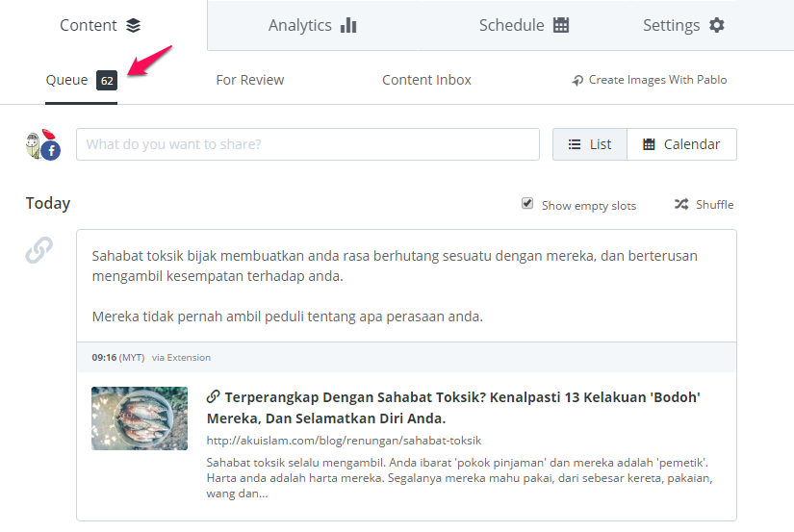Image resolution: width=794 pixels, height=532 pixels.
Task: Click the Analytics bar chart icon
Action: pos(348,26)
